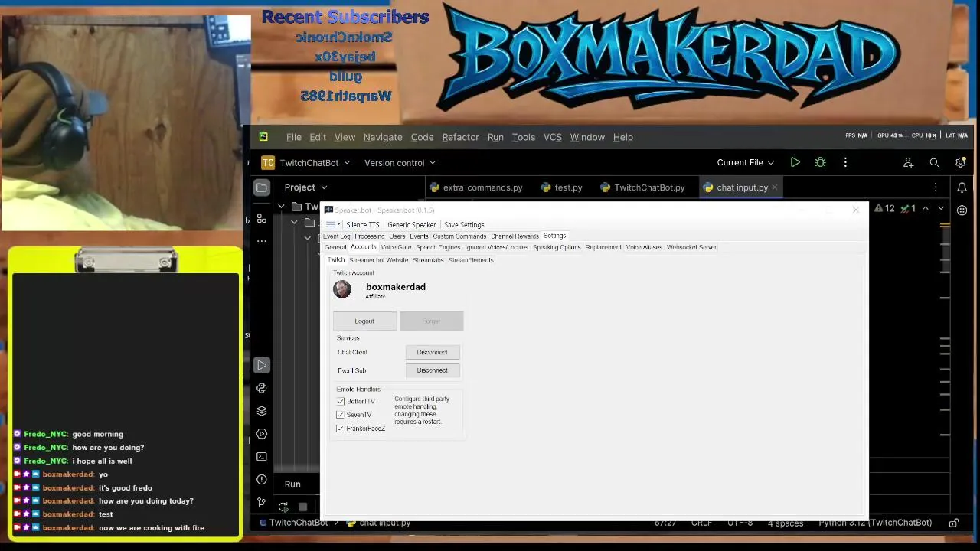Image resolution: width=980 pixels, height=551 pixels.
Task: Open the Navigate menu in PyCharm
Action: (x=383, y=137)
